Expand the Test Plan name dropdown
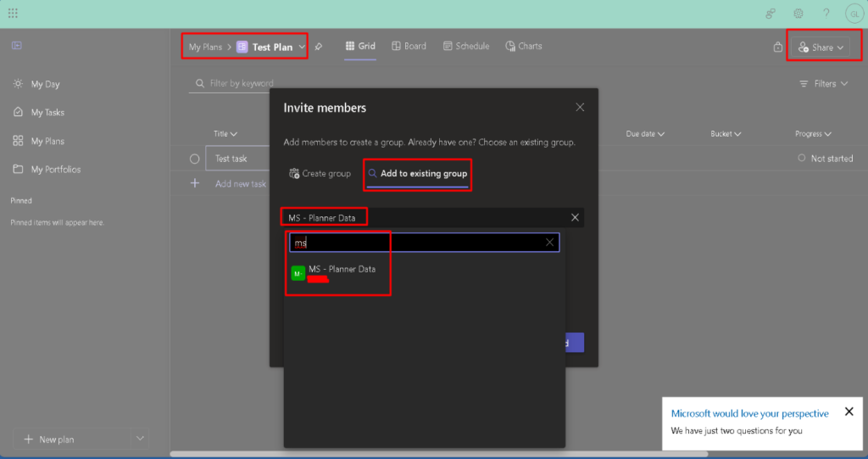This screenshot has width=868, height=459. tap(303, 48)
